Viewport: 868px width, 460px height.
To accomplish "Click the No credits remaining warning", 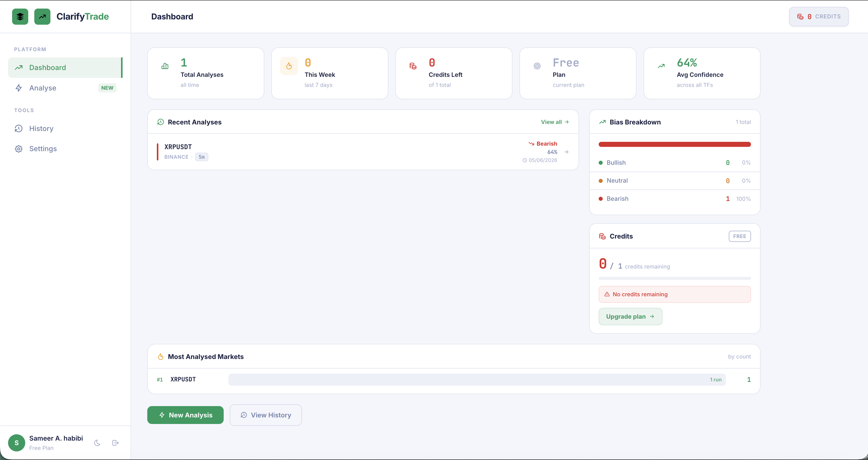I will 675,294.
